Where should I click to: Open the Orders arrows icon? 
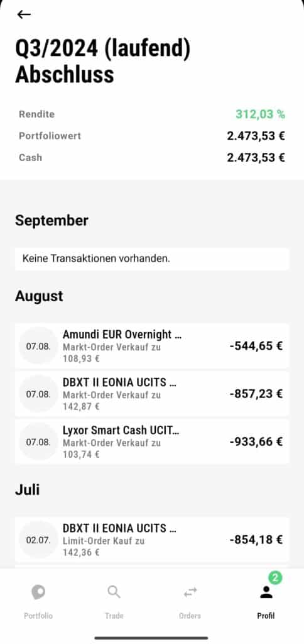pos(190,592)
